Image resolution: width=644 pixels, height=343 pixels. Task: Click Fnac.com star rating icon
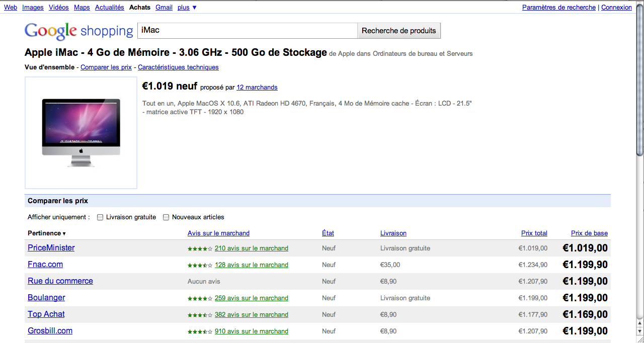tap(200, 265)
